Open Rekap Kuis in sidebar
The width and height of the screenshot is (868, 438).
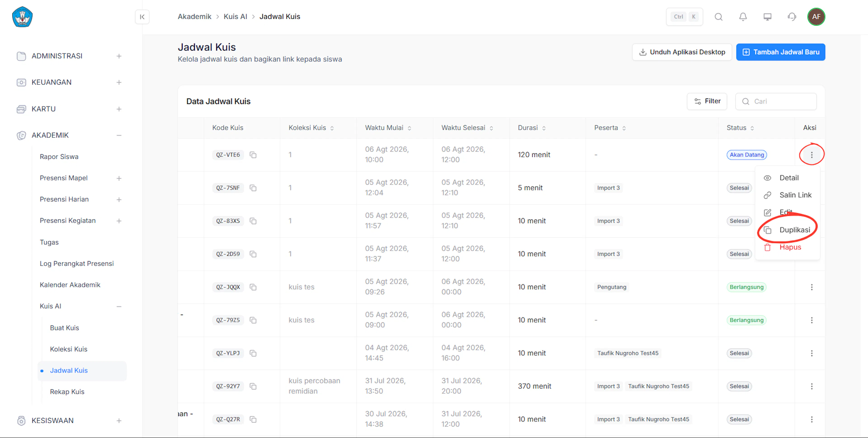[x=67, y=392]
